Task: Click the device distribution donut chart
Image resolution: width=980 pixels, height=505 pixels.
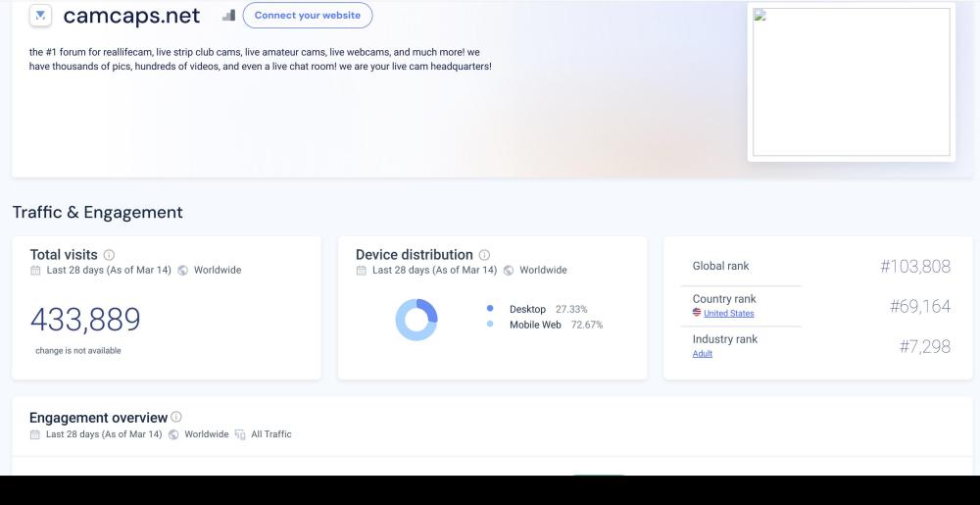Action: 416,320
